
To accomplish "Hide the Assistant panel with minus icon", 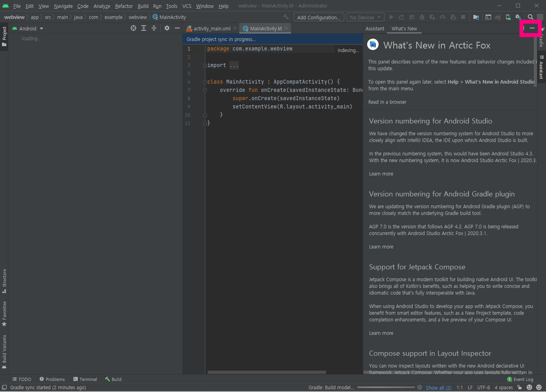I will point(532,28).
